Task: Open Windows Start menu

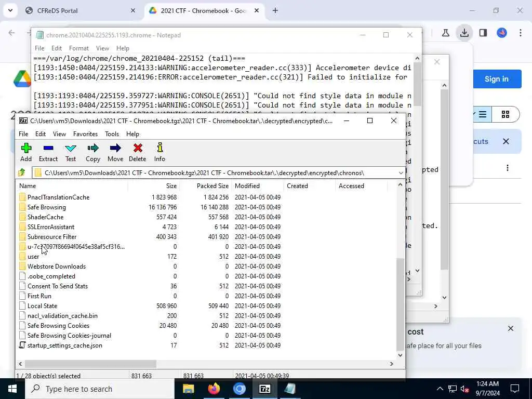Action: (x=12, y=389)
